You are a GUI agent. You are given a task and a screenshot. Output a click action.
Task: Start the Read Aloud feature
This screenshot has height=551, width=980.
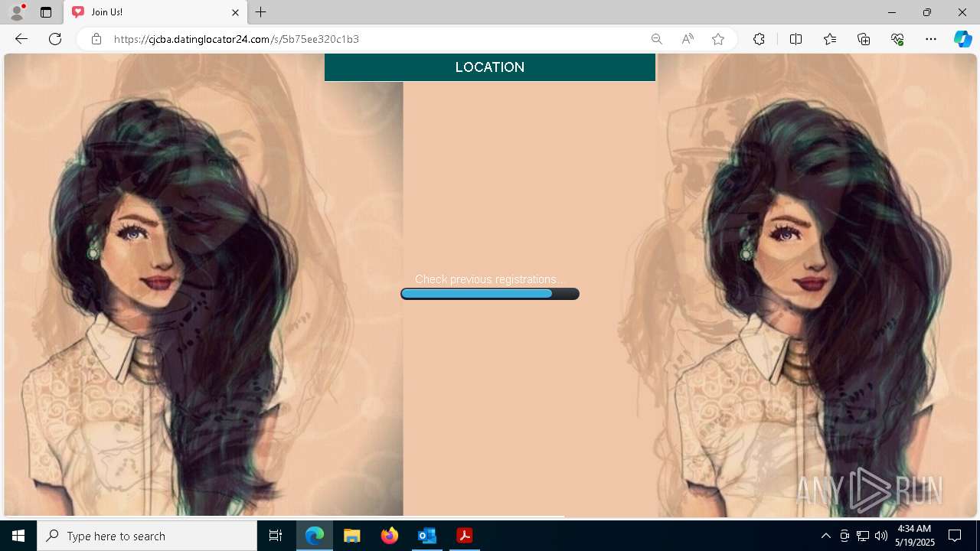point(688,39)
